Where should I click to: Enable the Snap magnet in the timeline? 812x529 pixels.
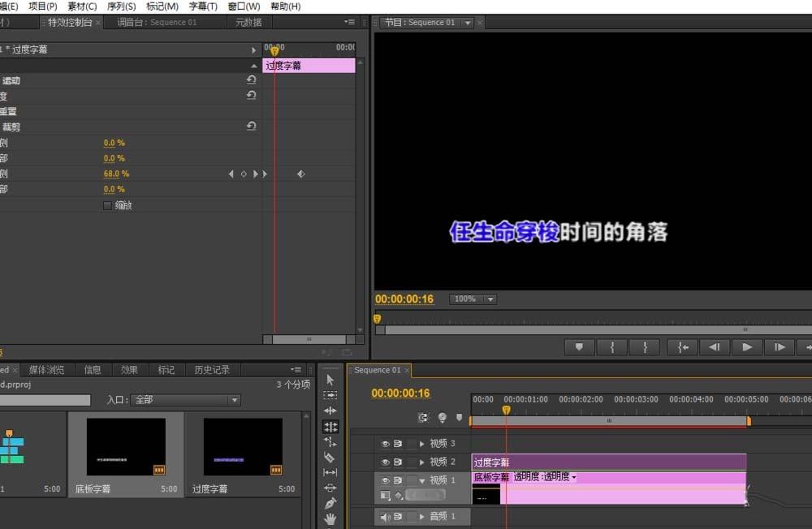tap(422, 418)
